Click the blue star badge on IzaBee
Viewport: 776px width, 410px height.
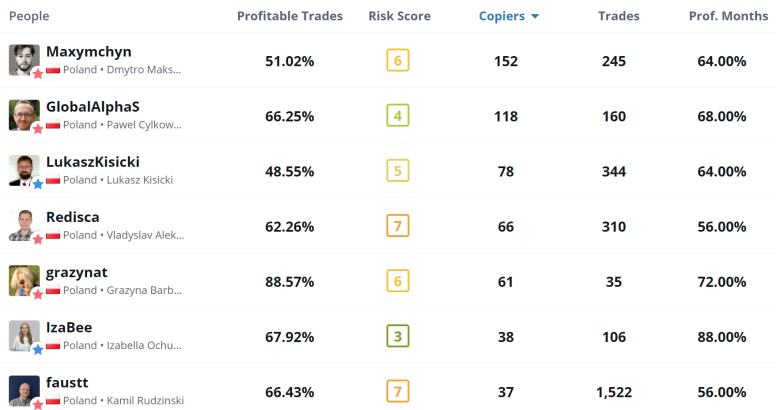[38, 349]
